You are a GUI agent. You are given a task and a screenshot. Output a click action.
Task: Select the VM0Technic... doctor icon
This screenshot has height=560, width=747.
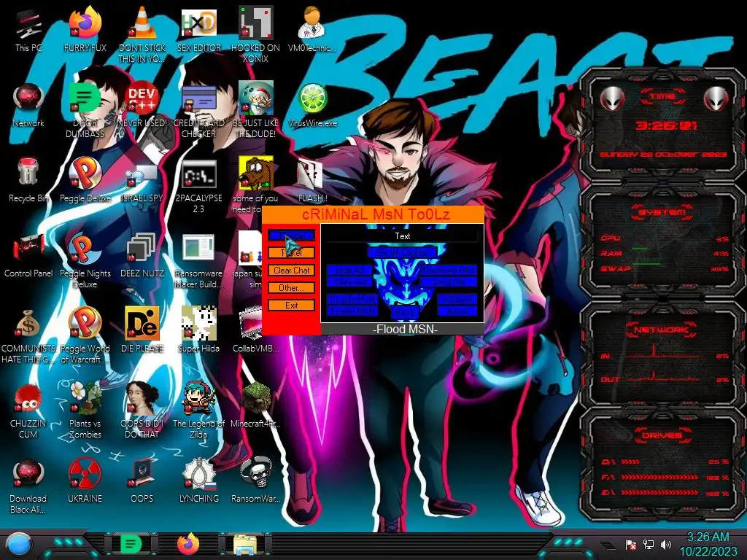tap(312, 29)
